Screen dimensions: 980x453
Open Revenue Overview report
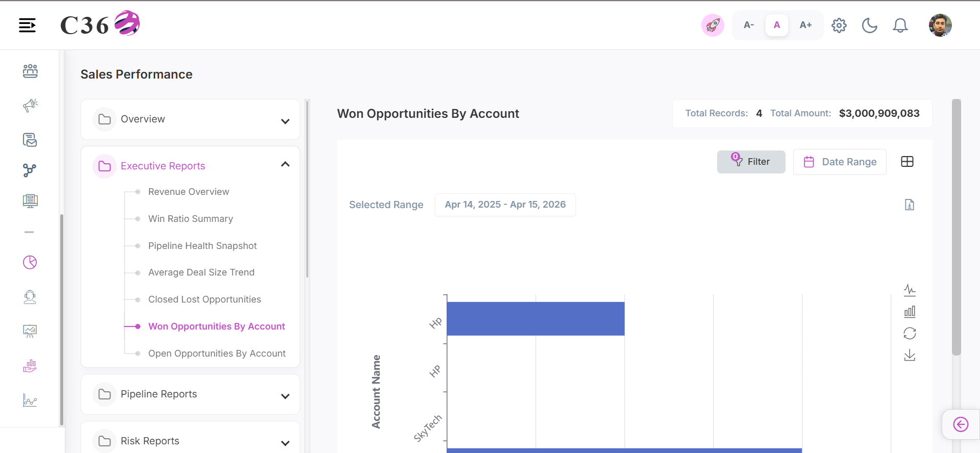(x=189, y=192)
